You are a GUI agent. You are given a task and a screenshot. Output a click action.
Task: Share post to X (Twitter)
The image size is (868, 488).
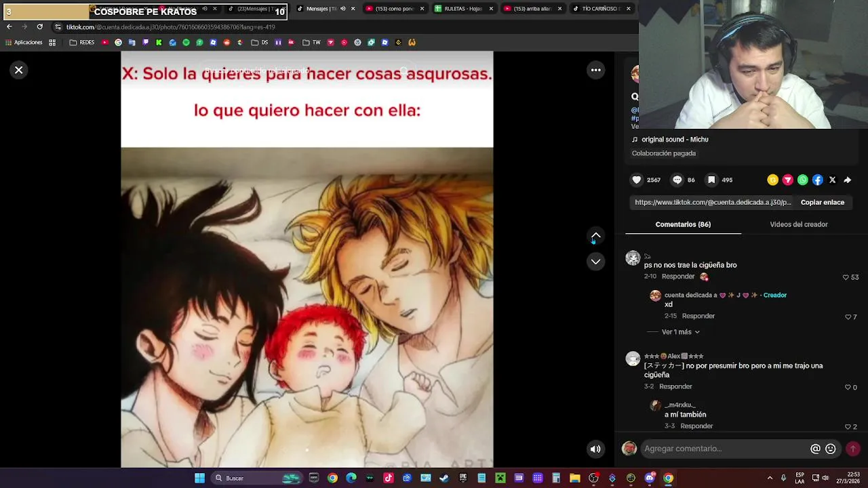[x=833, y=180]
